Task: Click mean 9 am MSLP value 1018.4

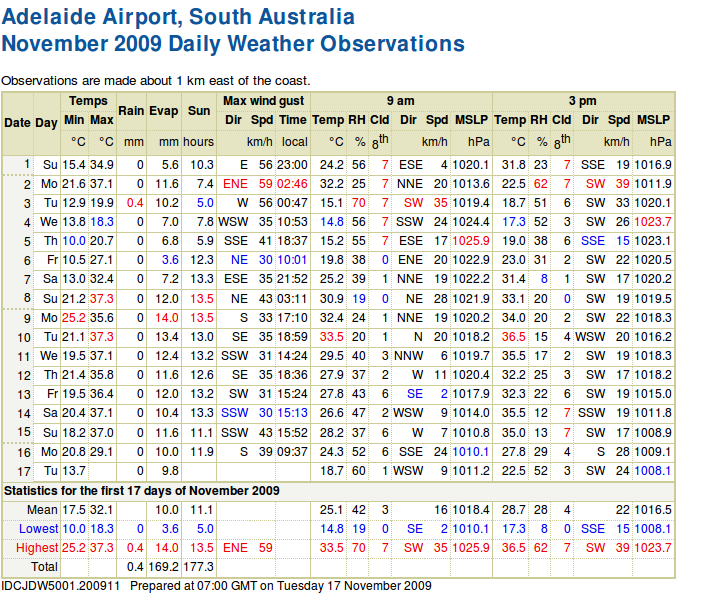Action: pyautogui.click(x=471, y=510)
